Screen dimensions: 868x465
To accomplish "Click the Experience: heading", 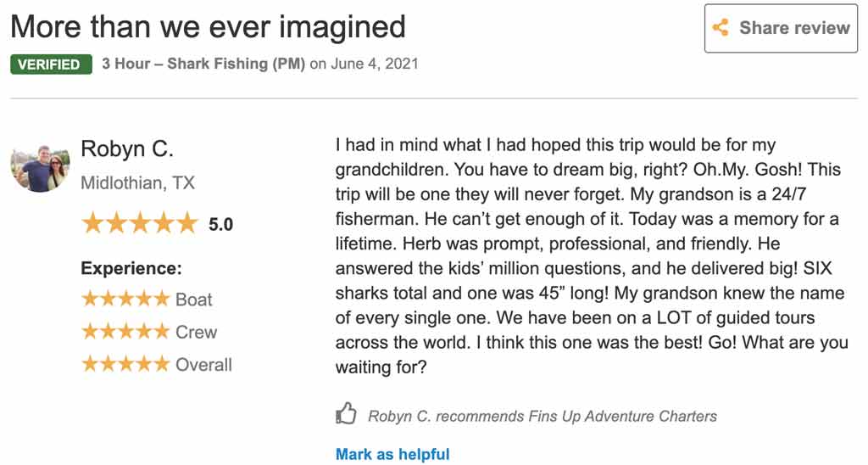I will [131, 269].
